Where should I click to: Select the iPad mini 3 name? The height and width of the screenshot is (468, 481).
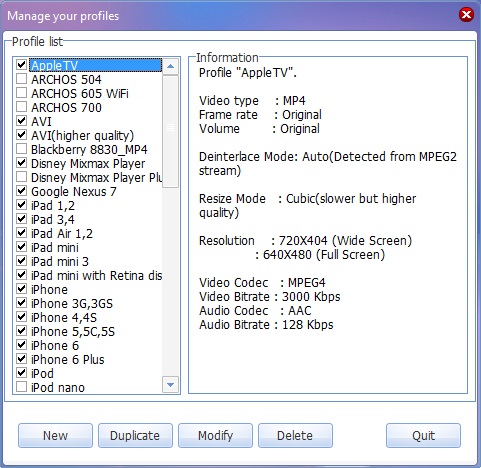(x=60, y=261)
